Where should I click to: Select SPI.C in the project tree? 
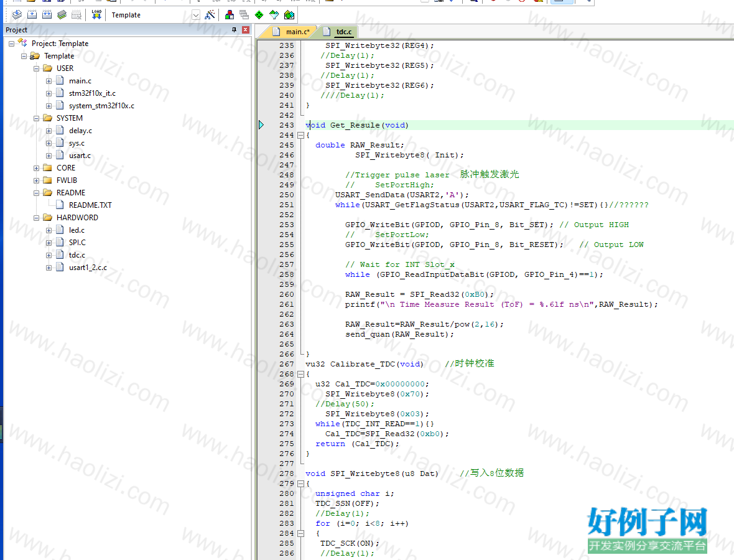(77, 243)
